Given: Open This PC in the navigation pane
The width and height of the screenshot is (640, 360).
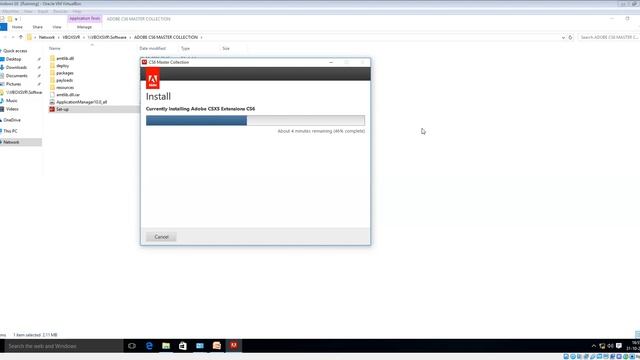Looking at the screenshot, I should tap(10, 131).
